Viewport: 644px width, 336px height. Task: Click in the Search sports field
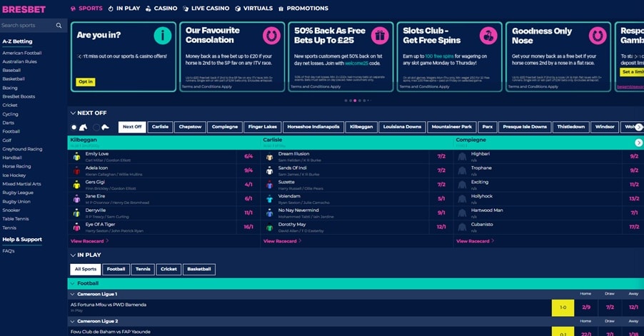click(x=28, y=26)
